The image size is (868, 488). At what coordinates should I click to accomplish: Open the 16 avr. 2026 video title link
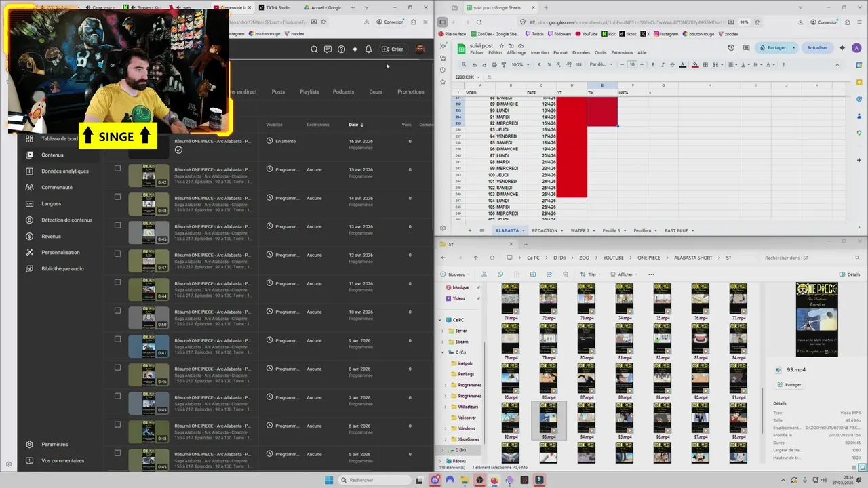(212, 141)
